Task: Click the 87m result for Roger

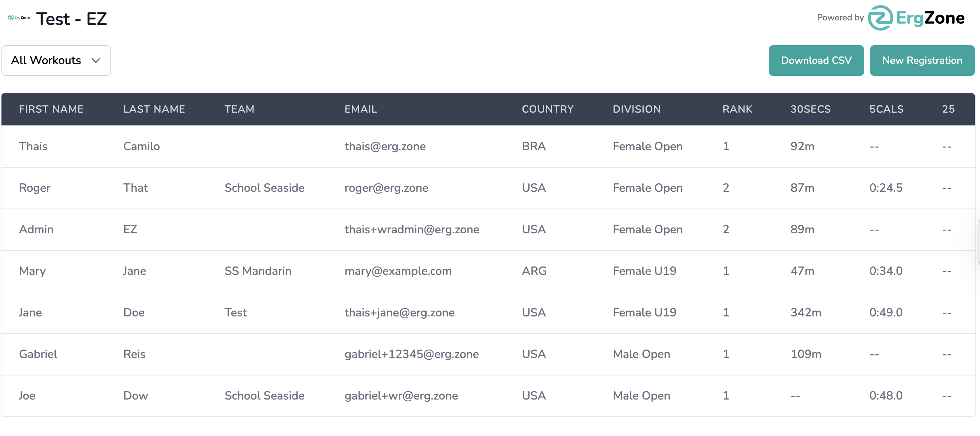Action: (802, 188)
